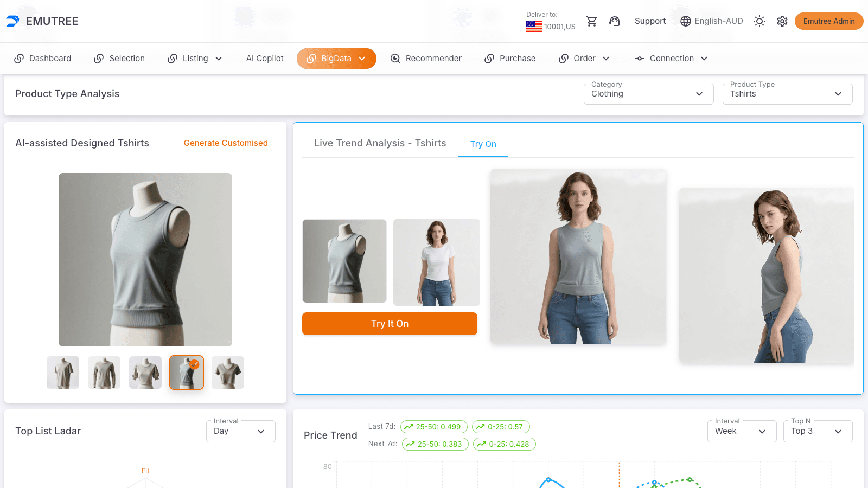Select the checked tank top thumbnail
This screenshot has height=488, width=868.
[x=187, y=373]
